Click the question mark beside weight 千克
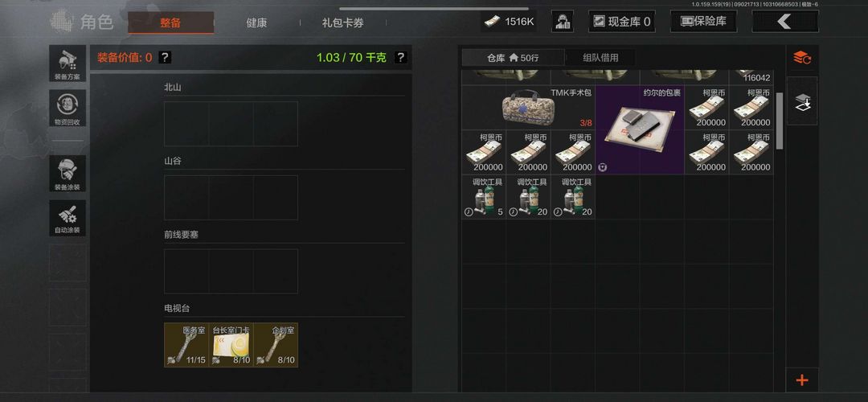 401,57
